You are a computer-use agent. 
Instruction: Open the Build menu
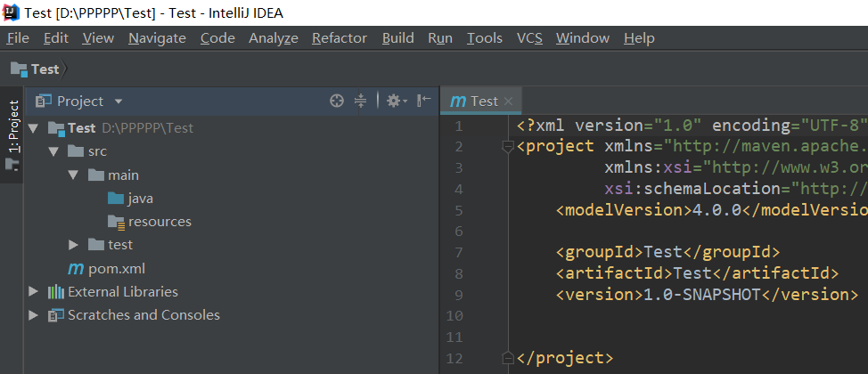(x=398, y=38)
